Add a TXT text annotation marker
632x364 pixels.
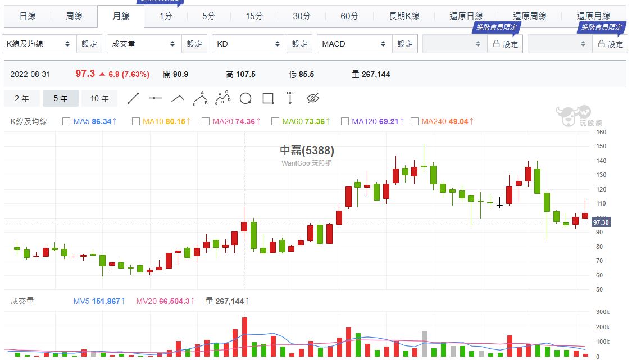pos(290,99)
